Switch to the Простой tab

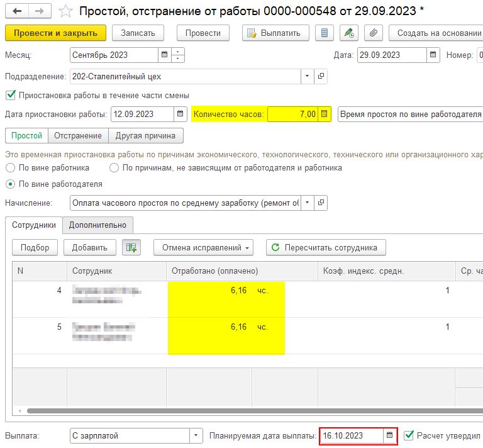27,135
